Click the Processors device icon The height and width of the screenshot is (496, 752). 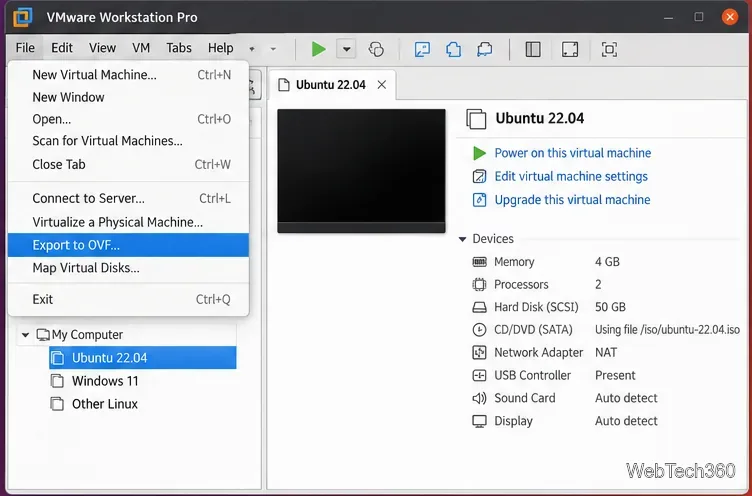[479, 284]
